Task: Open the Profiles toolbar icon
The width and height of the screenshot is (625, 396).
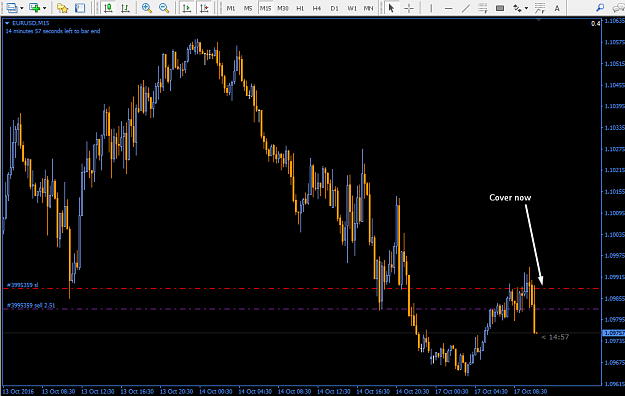Action: (x=12, y=8)
